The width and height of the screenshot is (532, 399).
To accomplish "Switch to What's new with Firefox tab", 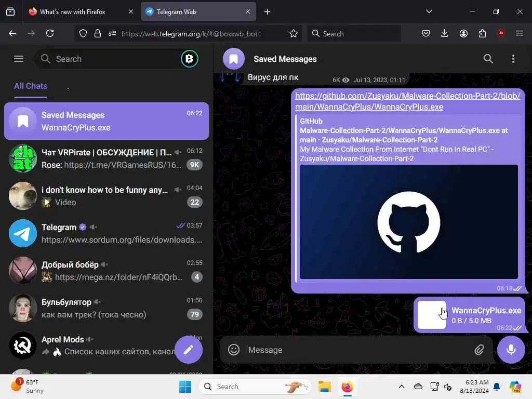I will pos(81,12).
